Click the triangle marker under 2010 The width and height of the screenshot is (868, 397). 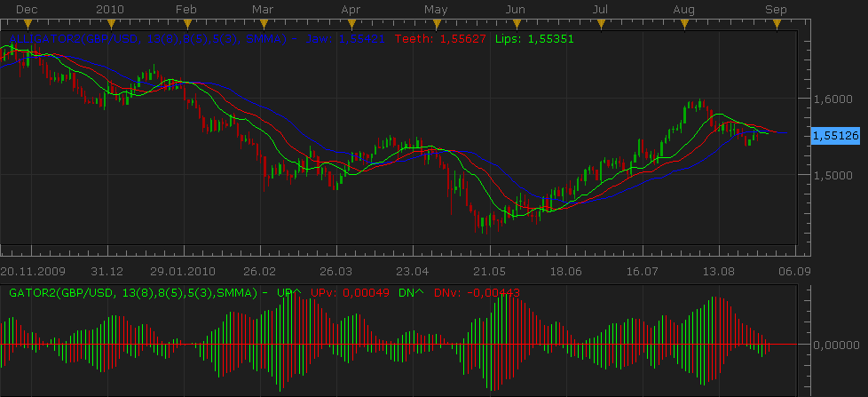tap(111, 24)
